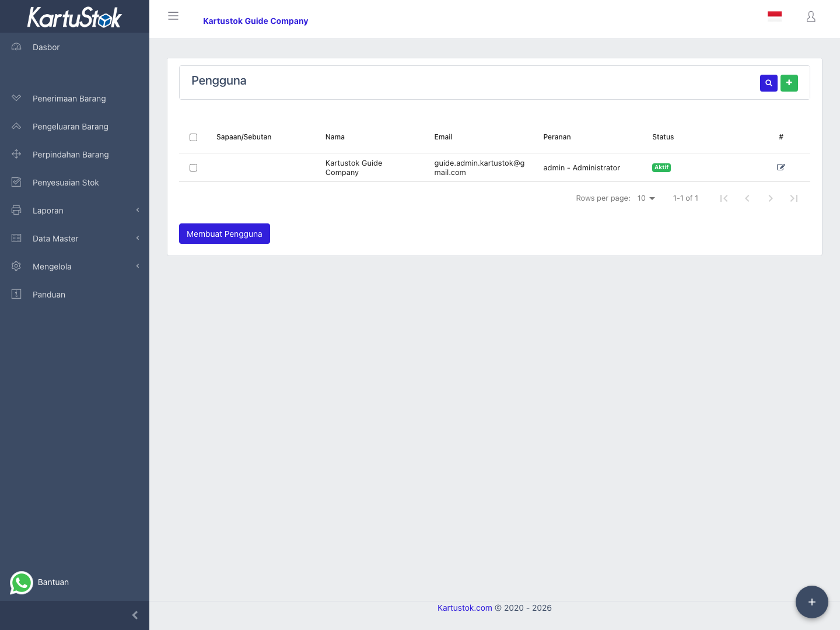Click the Membuat Pengguna button
The width and height of the screenshot is (840, 630).
[225, 234]
